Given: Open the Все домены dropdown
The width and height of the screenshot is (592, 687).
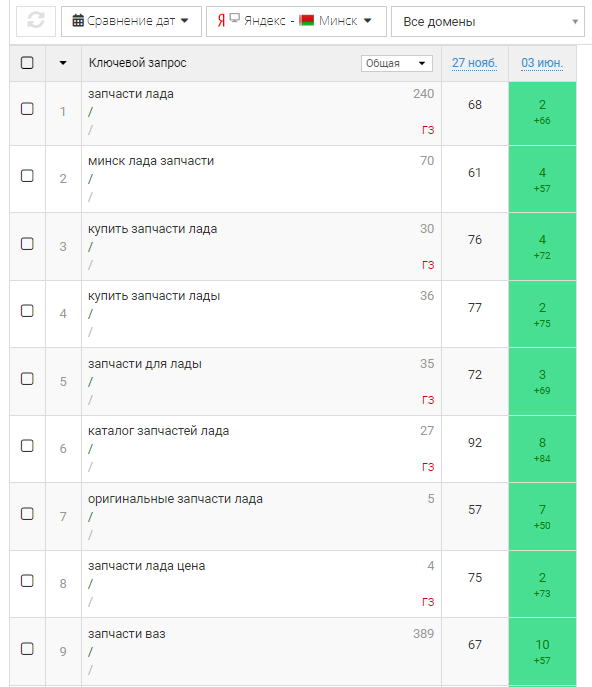Looking at the screenshot, I should (488, 21).
